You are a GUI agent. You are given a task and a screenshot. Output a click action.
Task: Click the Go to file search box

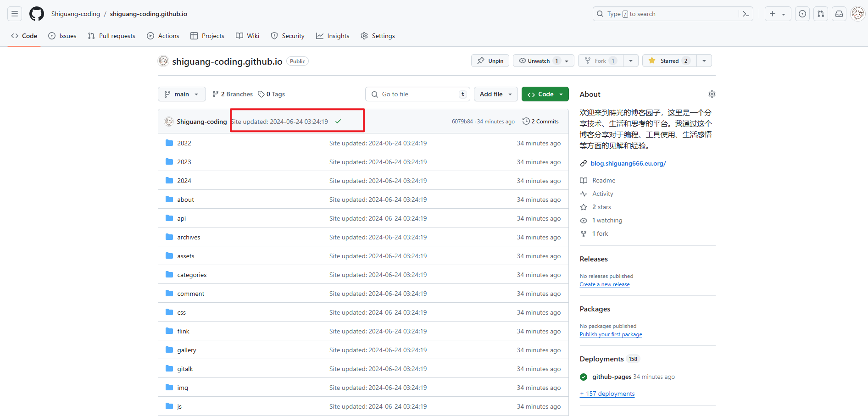pyautogui.click(x=418, y=94)
